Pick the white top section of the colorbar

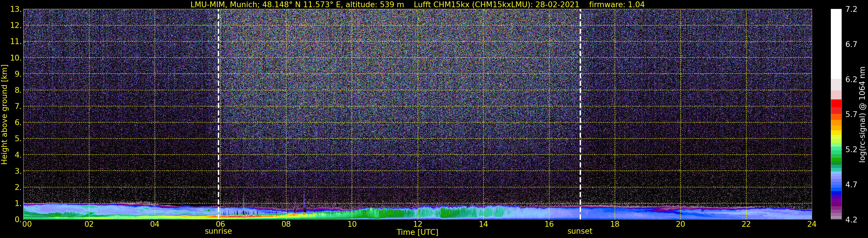coord(836,44)
